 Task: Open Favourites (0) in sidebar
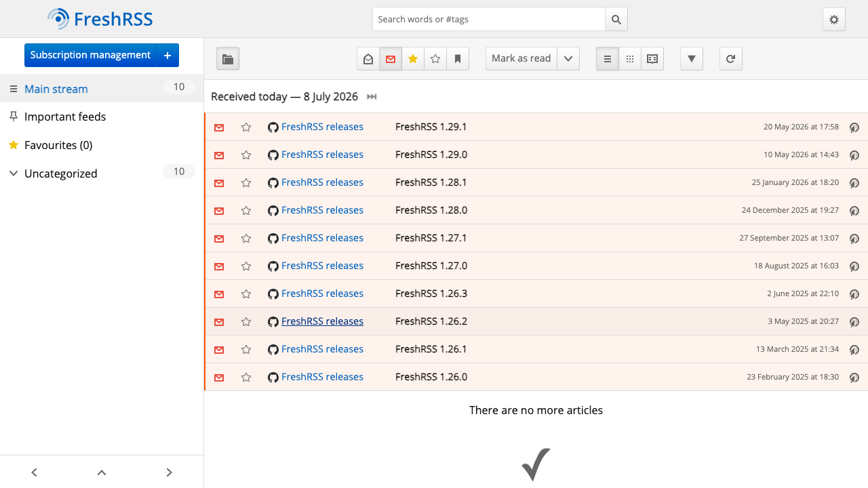click(x=58, y=145)
